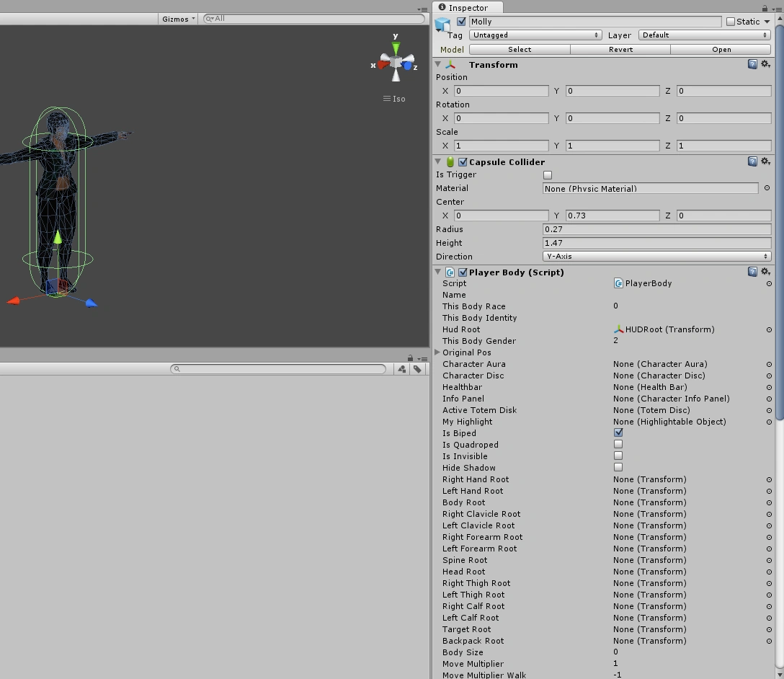This screenshot has width=784, height=679.
Task: Collapse the Player Body script foldout
Action: tap(438, 272)
